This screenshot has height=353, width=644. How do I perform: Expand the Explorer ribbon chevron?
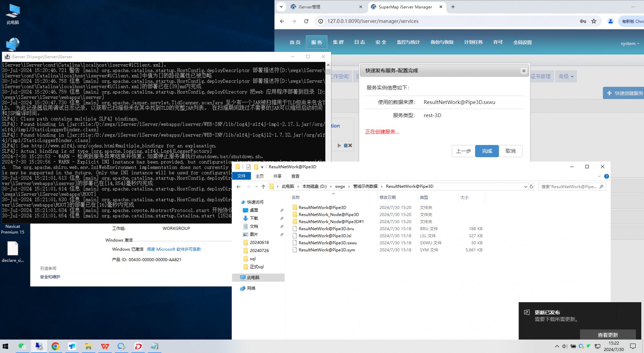point(599,176)
